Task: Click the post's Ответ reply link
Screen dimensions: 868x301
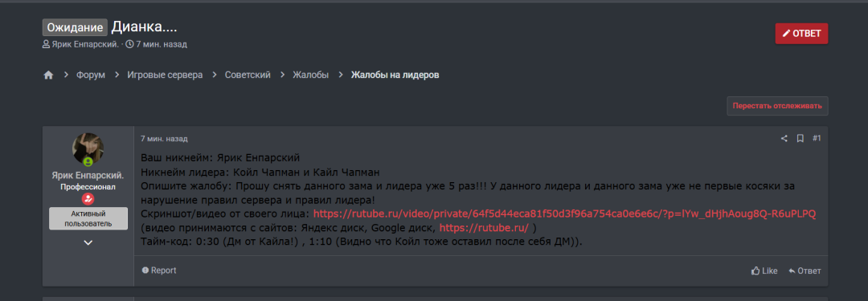Action: coord(805,271)
